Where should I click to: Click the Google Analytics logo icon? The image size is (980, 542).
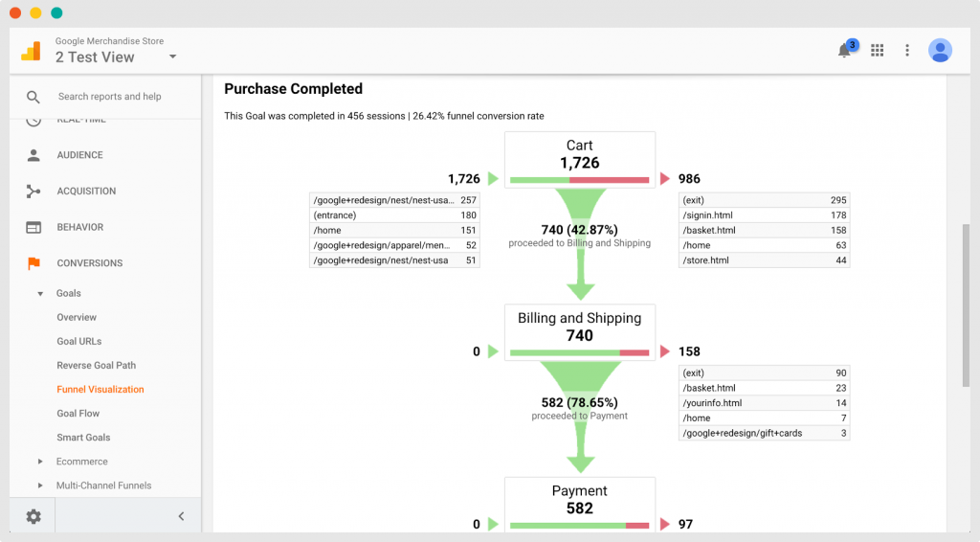coord(31,51)
